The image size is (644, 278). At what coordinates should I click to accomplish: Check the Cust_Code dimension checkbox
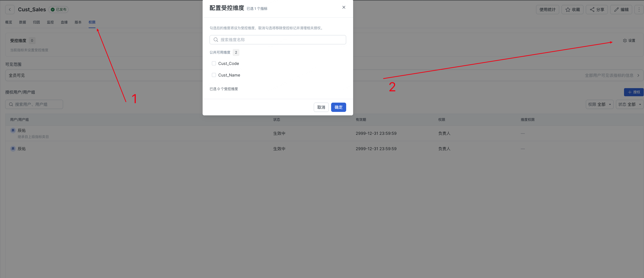coord(214,63)
